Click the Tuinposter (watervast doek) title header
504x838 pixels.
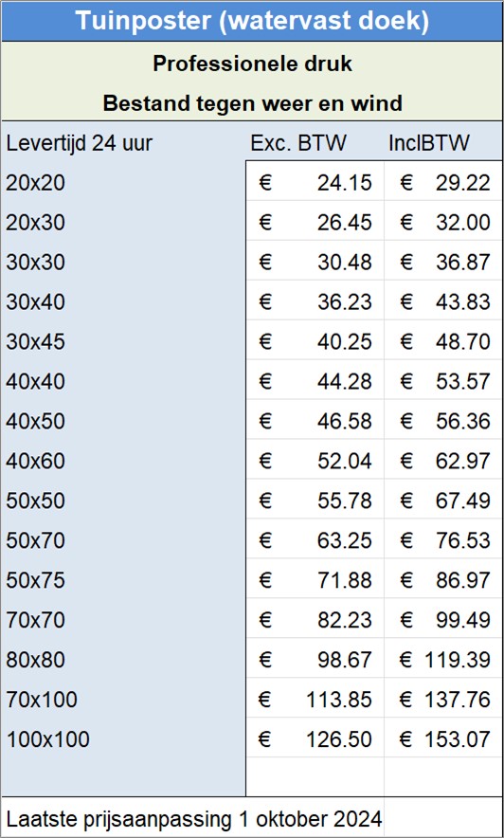coord(252,21)
